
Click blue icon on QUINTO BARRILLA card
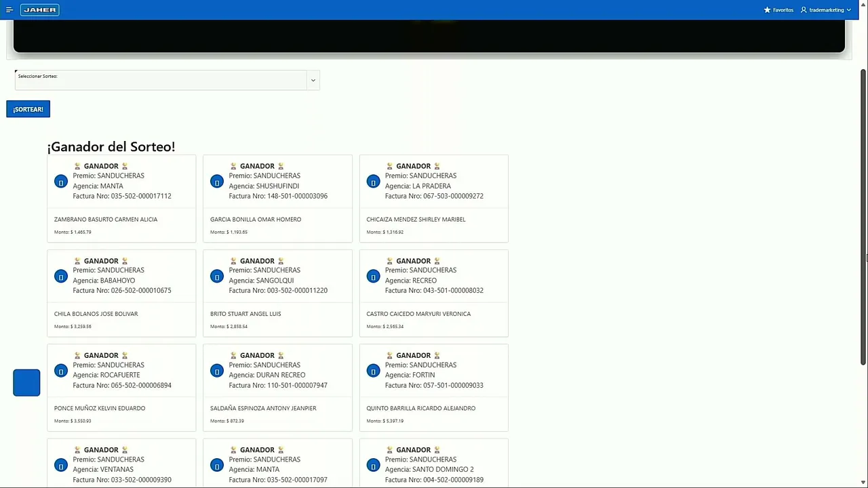tap(373, 371)
